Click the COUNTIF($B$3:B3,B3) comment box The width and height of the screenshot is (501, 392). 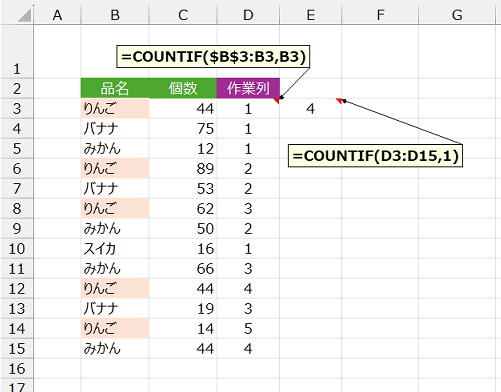point(213,57)
